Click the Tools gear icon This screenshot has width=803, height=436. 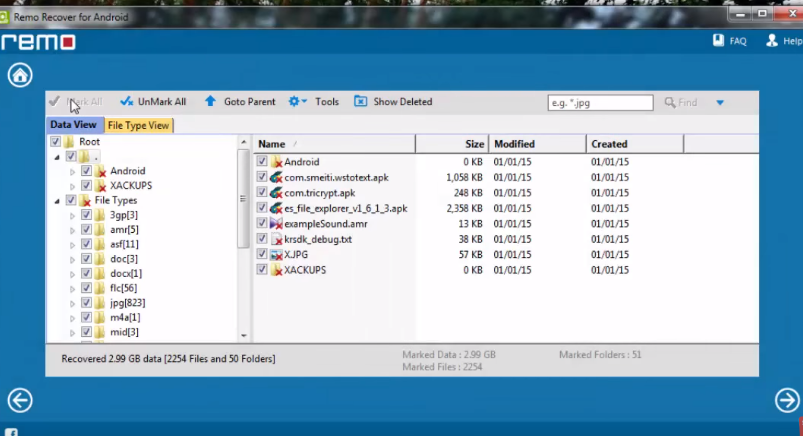pos(293,101)
